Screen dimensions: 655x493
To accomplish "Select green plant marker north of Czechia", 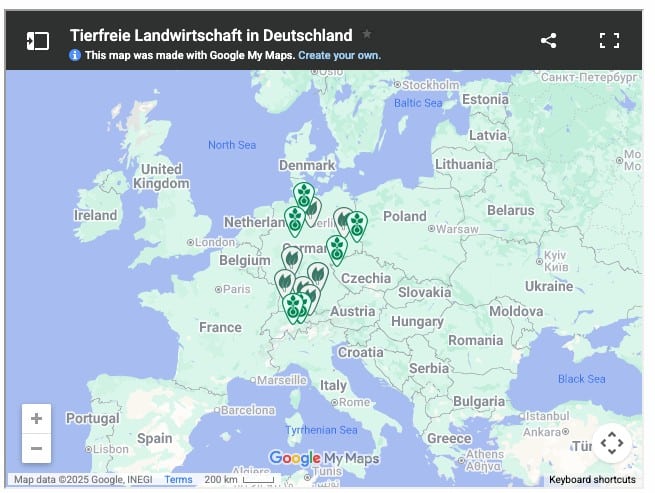I will [337, 247].
